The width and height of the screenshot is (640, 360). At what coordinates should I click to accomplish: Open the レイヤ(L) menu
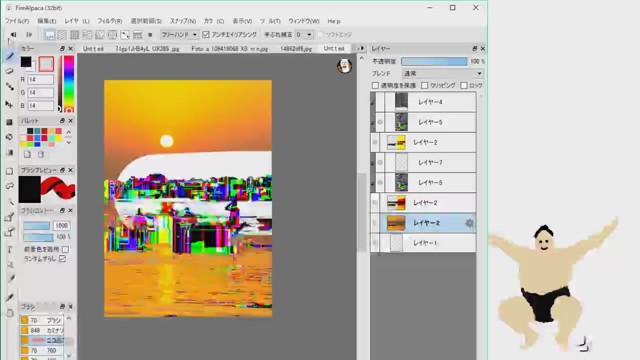tap(77, 21)
